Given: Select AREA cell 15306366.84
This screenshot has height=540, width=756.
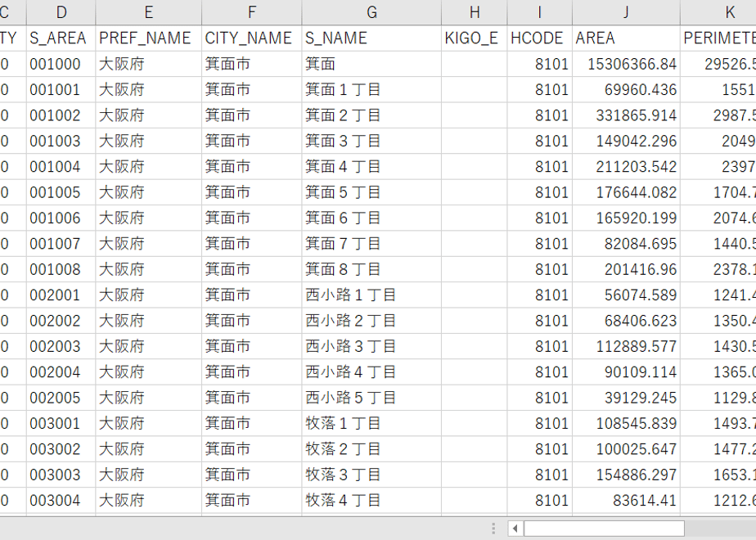Looking at the screenshot, I should (626, 64).
